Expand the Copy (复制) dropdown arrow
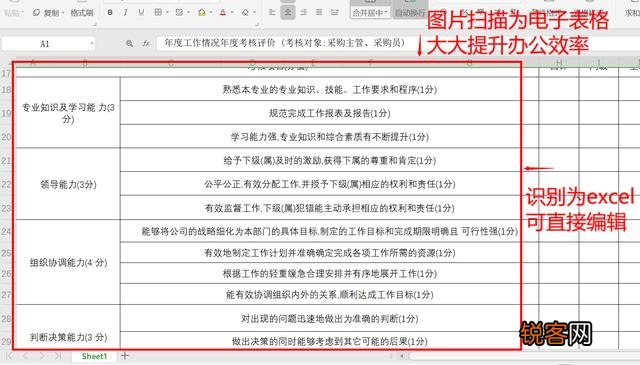The height and width of the screenshot is (365, 640). [x=63, y=13]
